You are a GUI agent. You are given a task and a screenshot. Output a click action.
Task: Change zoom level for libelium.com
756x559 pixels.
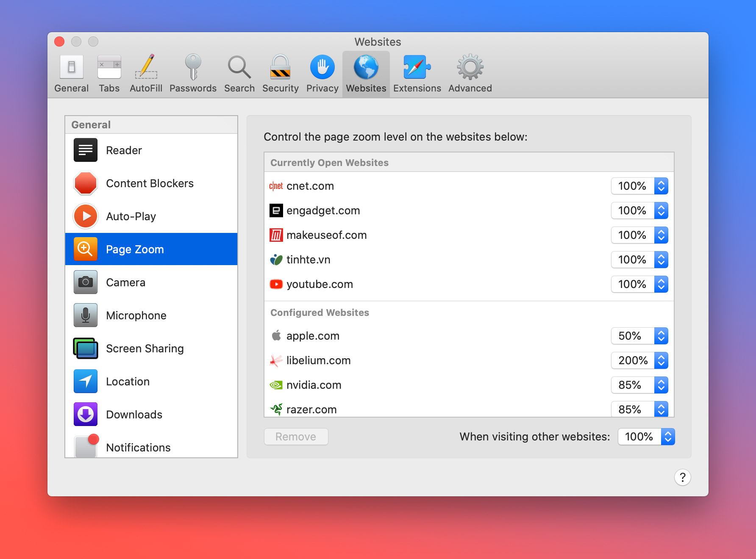[639, 360]
